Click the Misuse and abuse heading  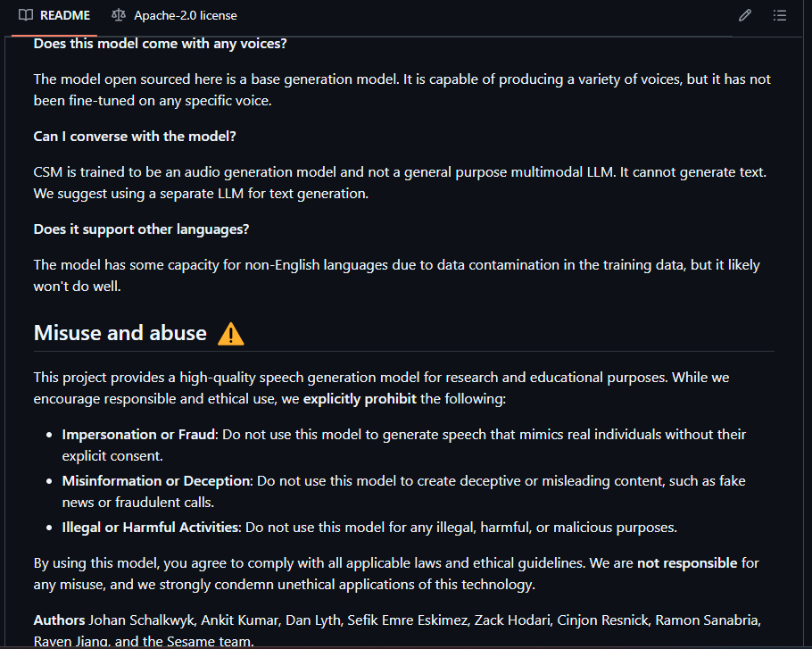pos(120,333)
